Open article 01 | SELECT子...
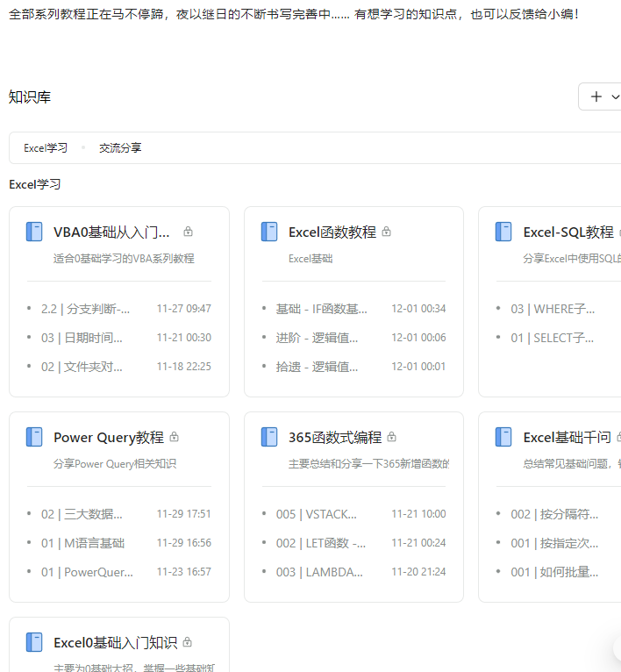Screen dimensions: 621x672 tap(552, 338)
